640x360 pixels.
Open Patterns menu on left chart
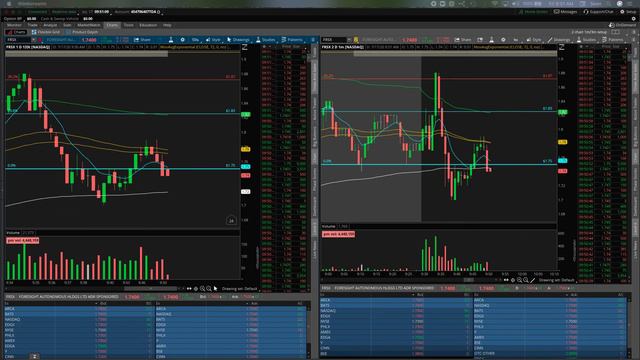pyautogui.click(x=292, y=40)
